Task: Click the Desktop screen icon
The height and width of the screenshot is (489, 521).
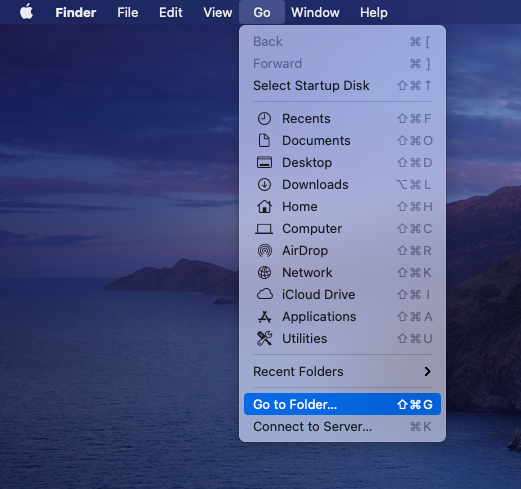Action: [264, 163]
